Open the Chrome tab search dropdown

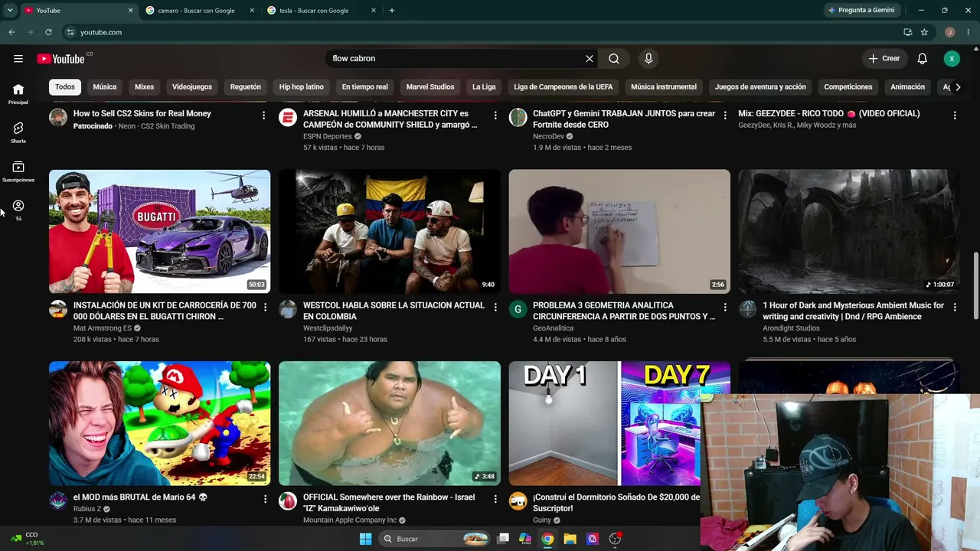click(10, 10)
